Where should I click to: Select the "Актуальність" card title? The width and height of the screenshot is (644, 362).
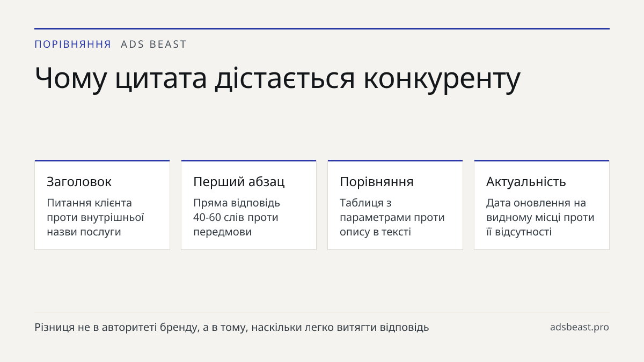[x=526, y=181]
